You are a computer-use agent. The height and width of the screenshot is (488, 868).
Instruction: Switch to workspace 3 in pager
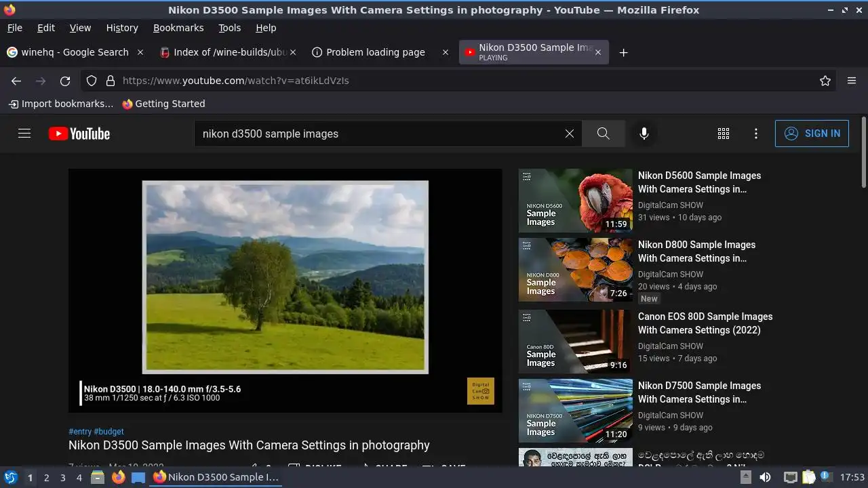pos(62,477)
